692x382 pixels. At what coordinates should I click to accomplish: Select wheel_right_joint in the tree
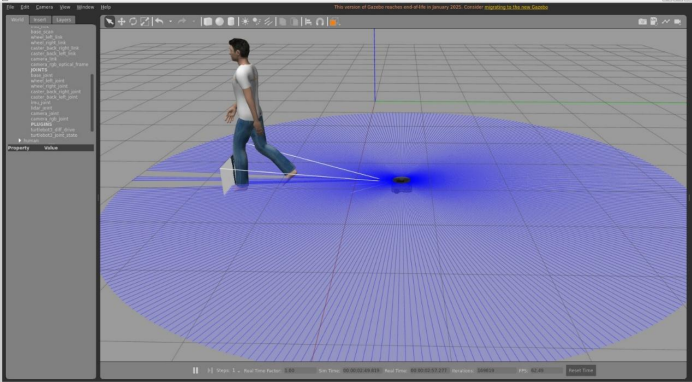[49, 86]
